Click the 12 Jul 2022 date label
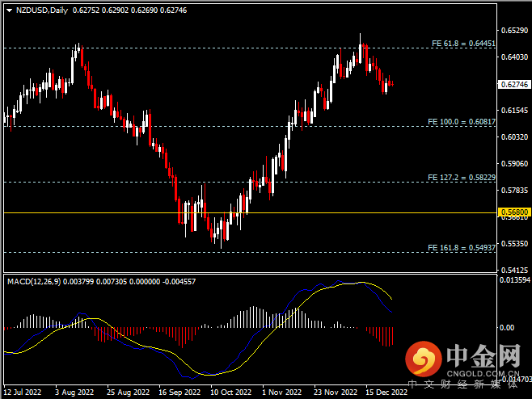The width and height of the screenshot is (532, 399). 23,392
